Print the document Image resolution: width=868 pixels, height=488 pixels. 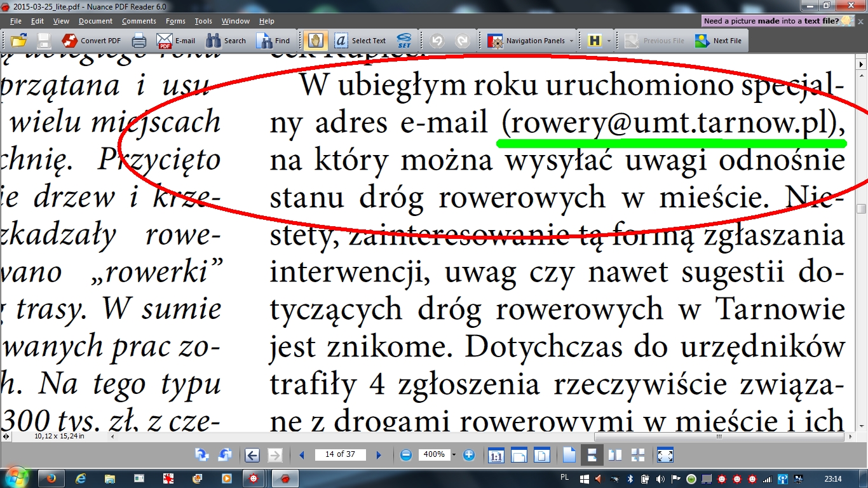coord(137,40)
